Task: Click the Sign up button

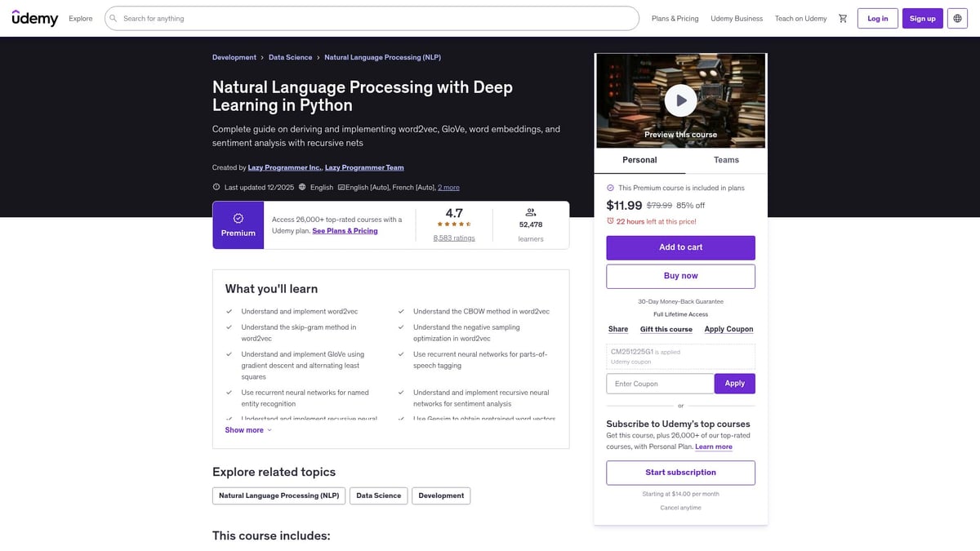Action: pyautogui.click(x=923, y=18)
